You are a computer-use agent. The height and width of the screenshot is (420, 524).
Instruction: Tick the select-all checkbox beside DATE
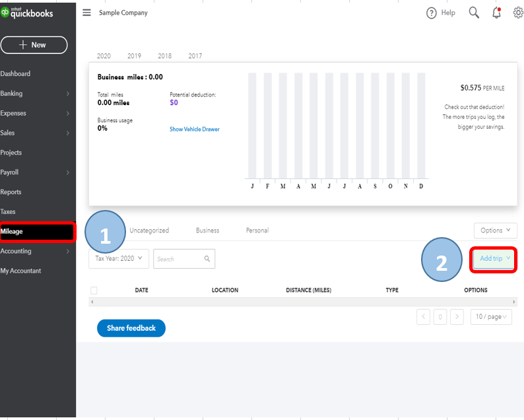[x=94, y=291]
